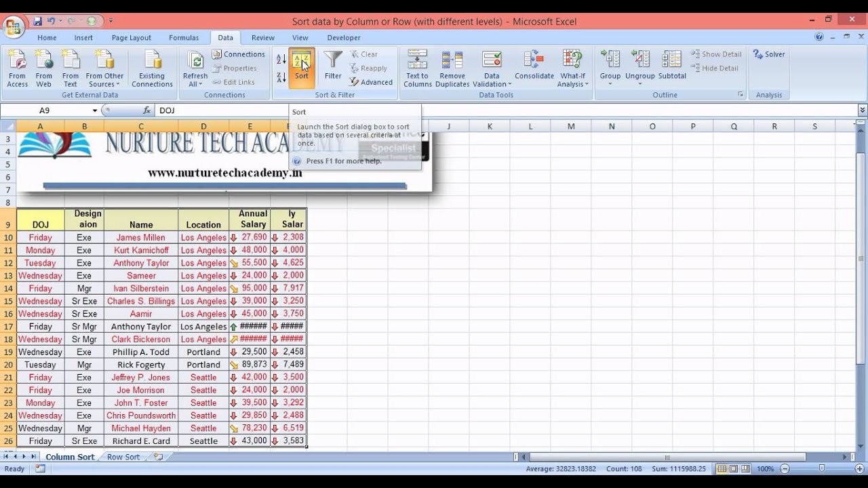Image resolution: width=868 pixels, height=488 pixels.
Task: Customize Quick Access Toolbar dropdown
Action: click(111, 21)
